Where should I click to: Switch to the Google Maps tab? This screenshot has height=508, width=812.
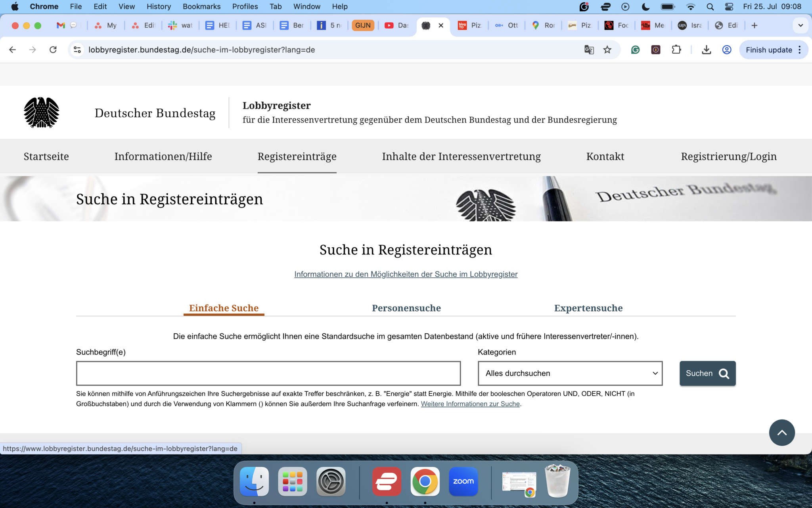[536, 25]
